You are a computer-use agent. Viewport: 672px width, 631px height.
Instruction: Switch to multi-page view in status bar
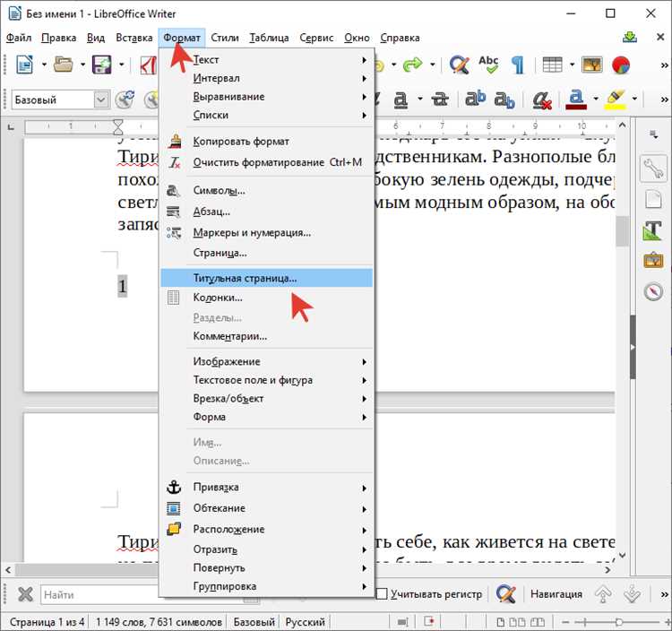517,621
